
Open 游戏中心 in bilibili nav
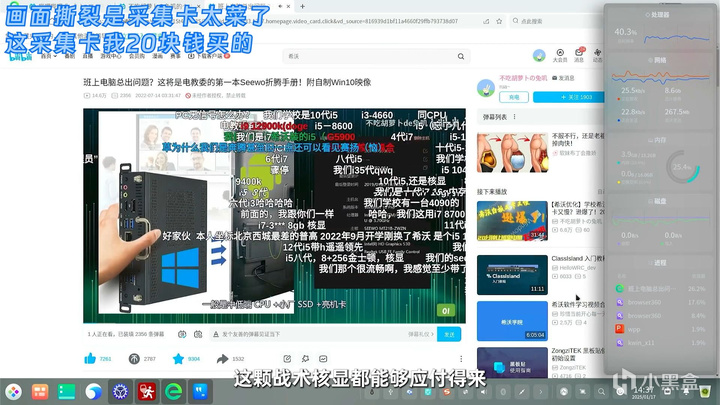tap(111, 56)
